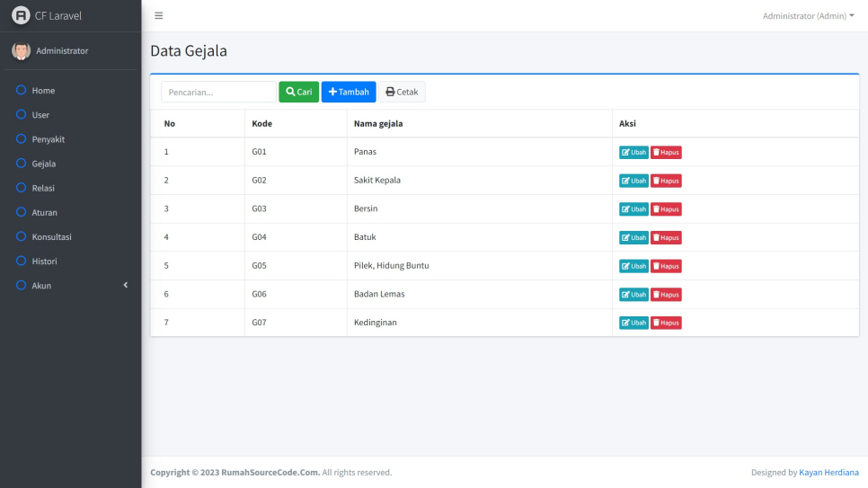Viewport: 868px width, 488px height.
Task: Select the Gejala menu item
Action: point(71,164)
